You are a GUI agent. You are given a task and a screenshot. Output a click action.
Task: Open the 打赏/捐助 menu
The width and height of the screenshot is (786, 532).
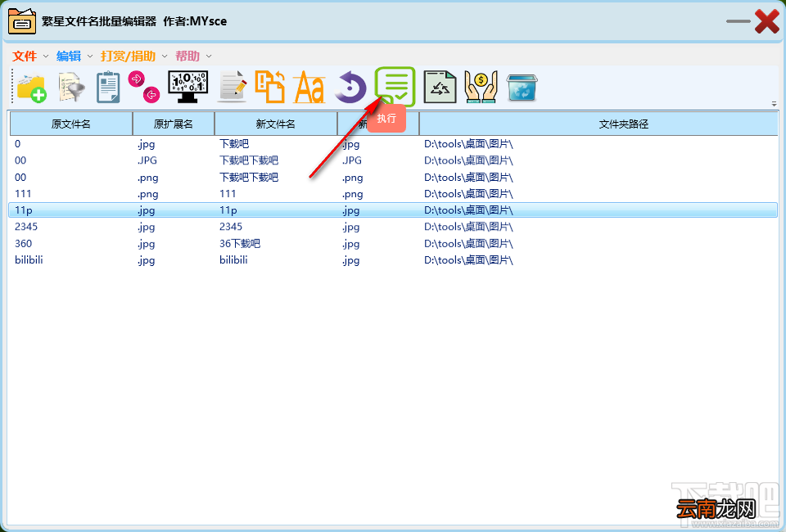point(129,56)
